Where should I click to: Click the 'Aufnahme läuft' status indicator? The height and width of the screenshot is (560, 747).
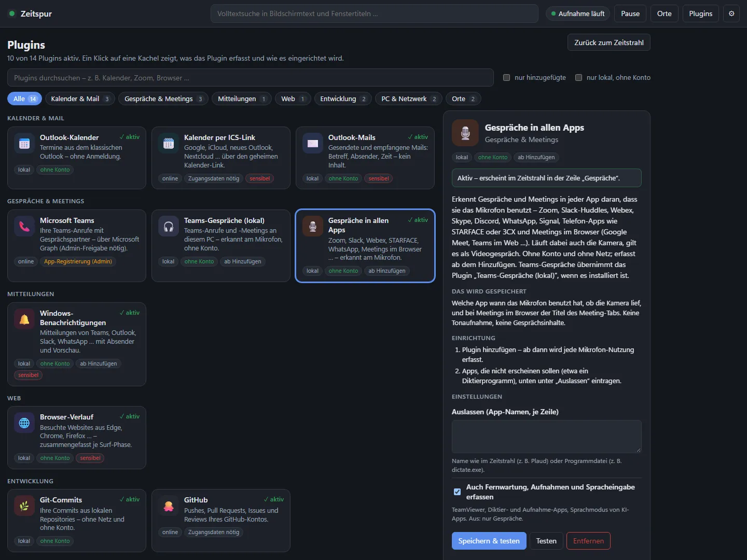pos(578,13)
